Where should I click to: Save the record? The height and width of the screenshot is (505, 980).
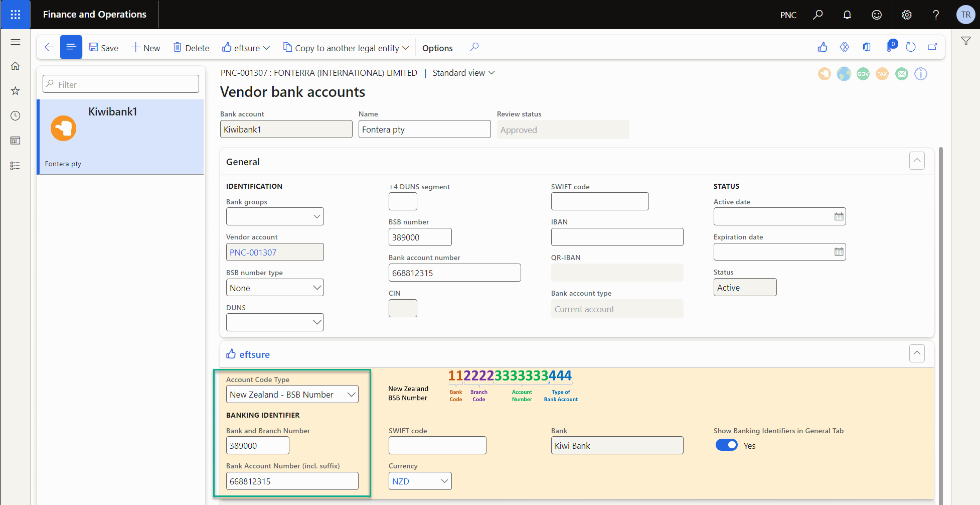pos(104,48)
